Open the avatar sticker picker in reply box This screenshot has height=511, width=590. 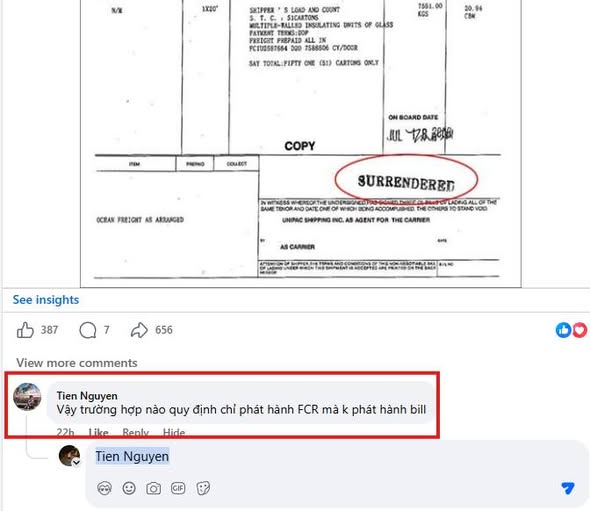tap(104, 488)
